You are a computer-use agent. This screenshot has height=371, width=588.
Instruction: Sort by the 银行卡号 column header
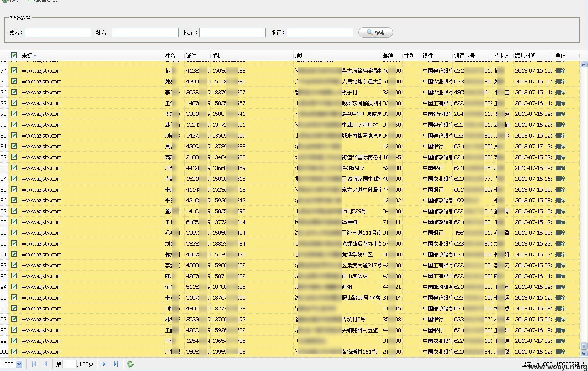[x=472, y=55]
